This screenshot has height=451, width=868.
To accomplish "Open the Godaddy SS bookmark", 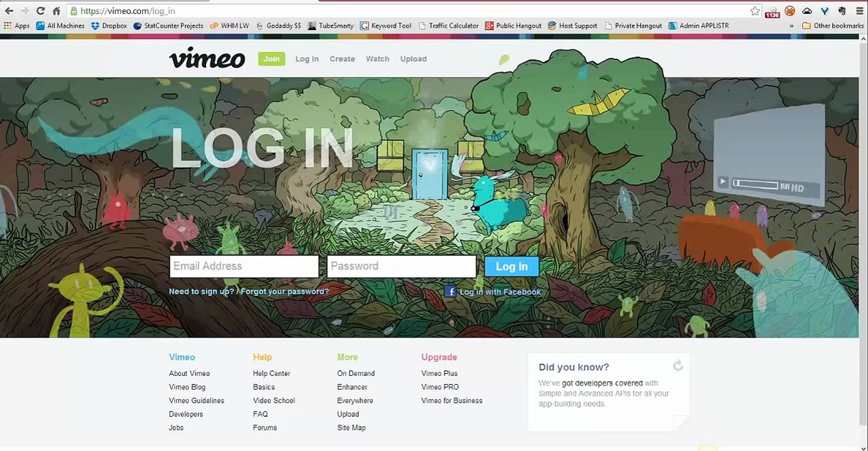I will point(278,26).
